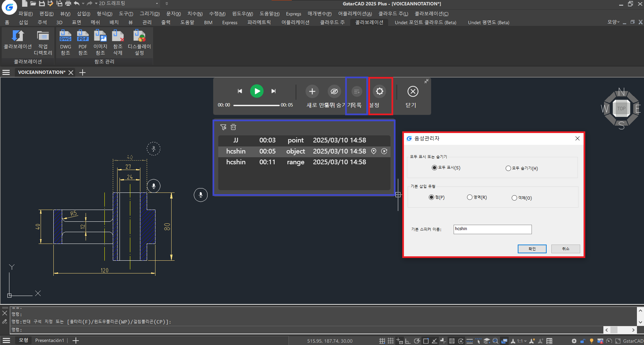Attach a DWG 참조 reference

click(65, 43)
